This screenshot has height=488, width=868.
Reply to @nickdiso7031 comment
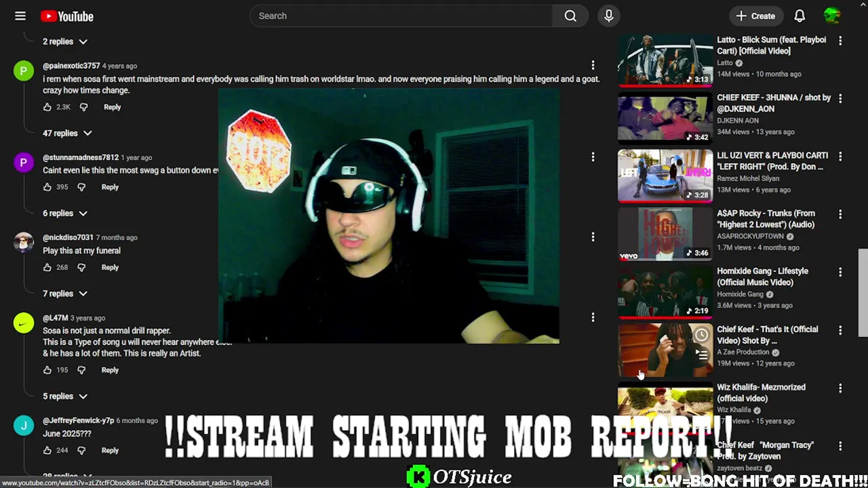pyautogui.click(x=110, y=268)
